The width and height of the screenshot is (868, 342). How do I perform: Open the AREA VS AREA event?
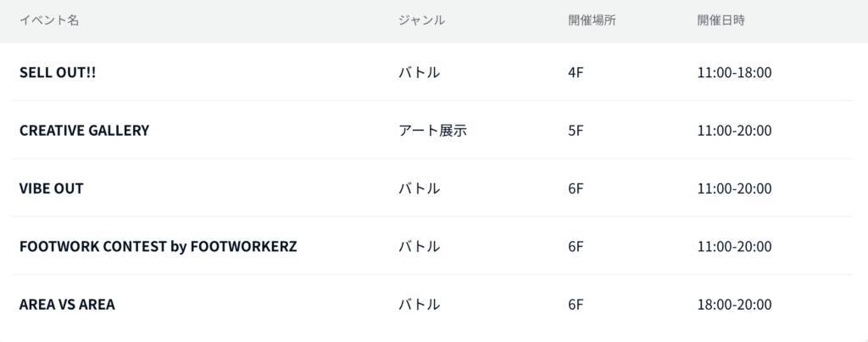(x=67, y=304)
